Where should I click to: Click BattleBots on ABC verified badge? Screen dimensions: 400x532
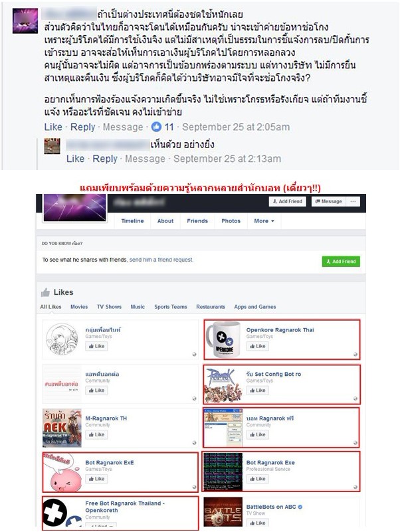coord(300,507)
